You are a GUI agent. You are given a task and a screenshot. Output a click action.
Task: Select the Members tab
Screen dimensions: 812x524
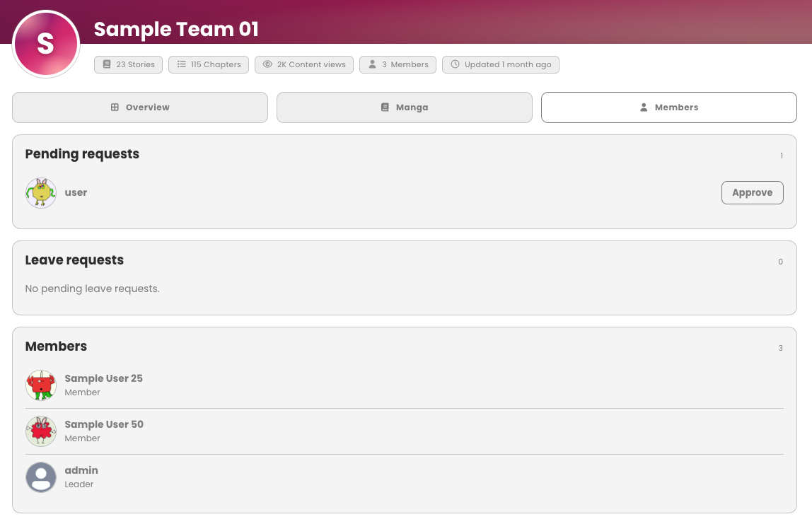pyautogui.click(x=669, y=107)
